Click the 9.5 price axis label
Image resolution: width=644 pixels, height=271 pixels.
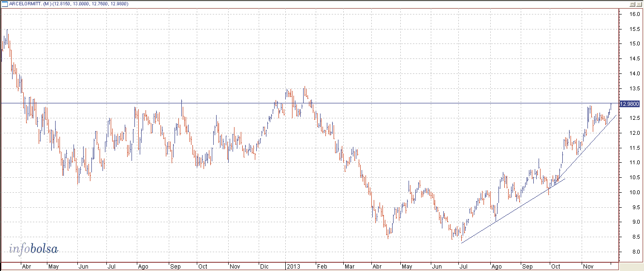634,208
